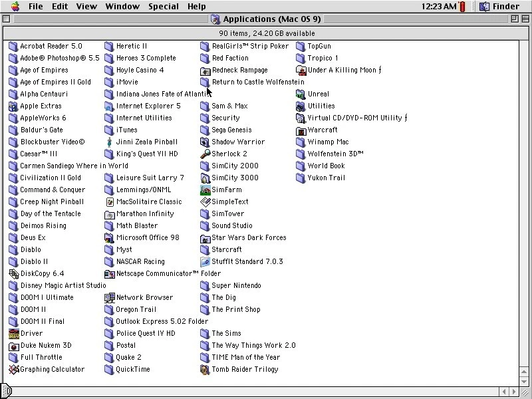Click the Redneck Rampage folder icon
The width and height of the screenshot is (532, 399).
point(205,70)
